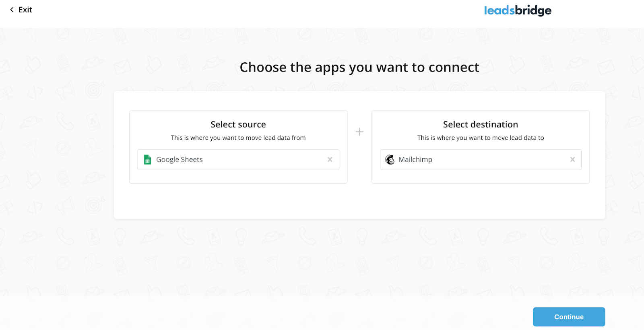Exit the bridge setup wizard
The width and height of the screenshot is (644, 330).
25,10
